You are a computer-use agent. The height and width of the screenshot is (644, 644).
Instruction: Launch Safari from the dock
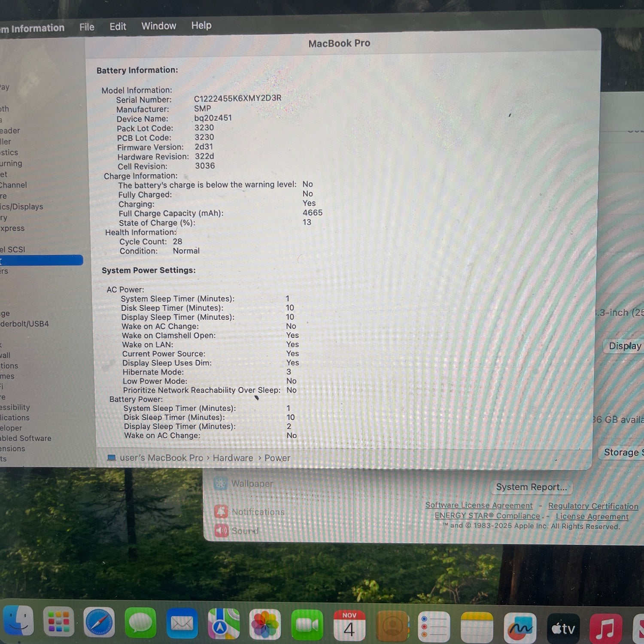tap(99, 622)
